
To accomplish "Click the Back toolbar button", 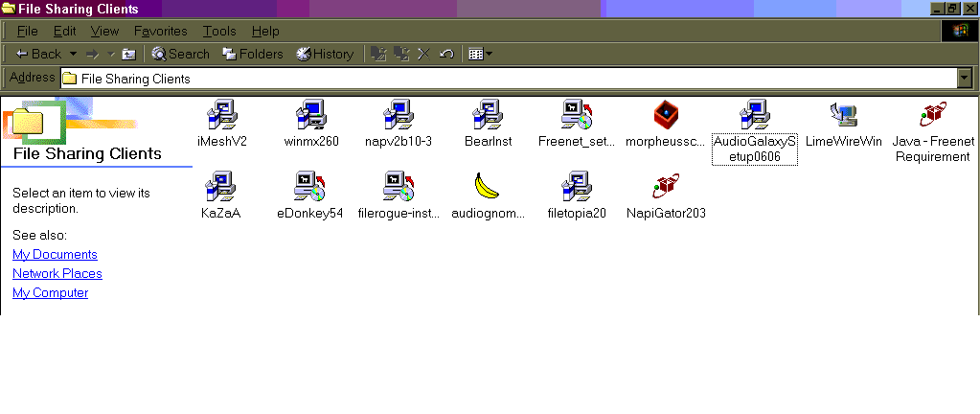I will 38,54.
